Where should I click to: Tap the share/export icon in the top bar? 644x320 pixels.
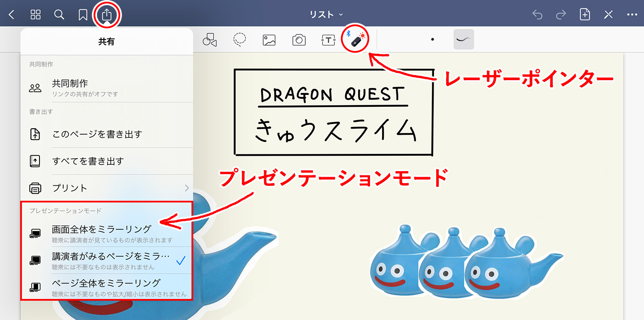106,15
